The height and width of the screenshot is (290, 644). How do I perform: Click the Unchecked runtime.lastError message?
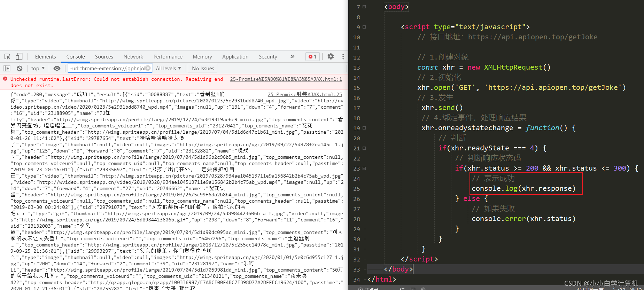[x=117, y=82]
